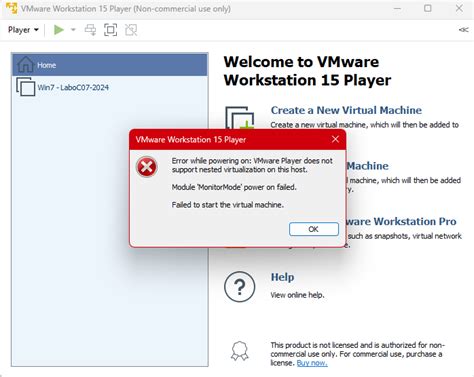Expand the power options dropdown arrow
Screen dimensions: 474x377
pos(73,30)
